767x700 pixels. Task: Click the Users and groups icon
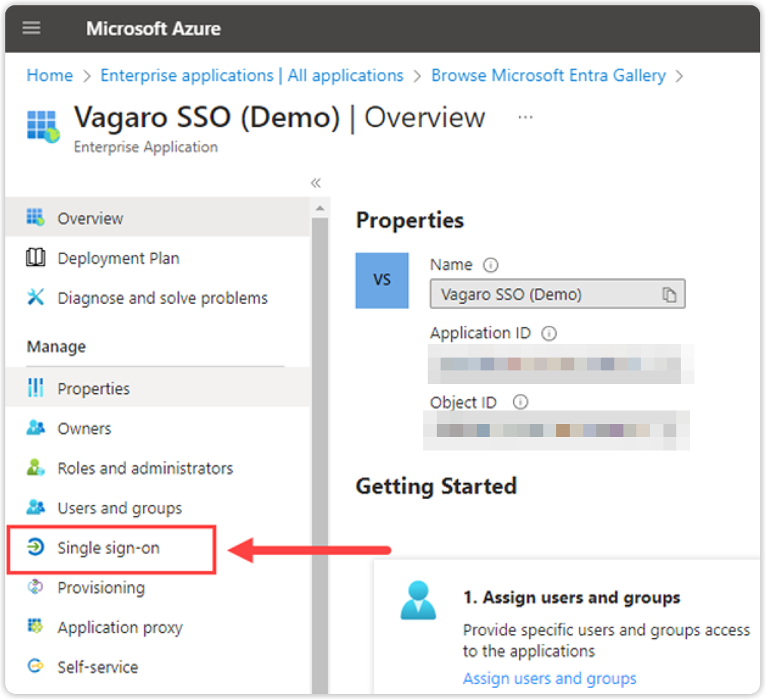pyautogui.click(x=36, y=507)
